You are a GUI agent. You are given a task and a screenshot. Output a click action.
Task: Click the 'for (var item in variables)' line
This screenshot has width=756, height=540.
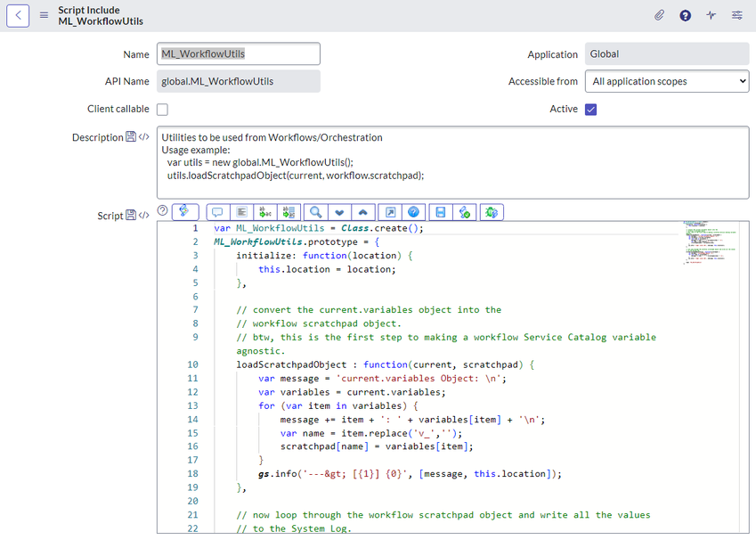click(338, 405)
